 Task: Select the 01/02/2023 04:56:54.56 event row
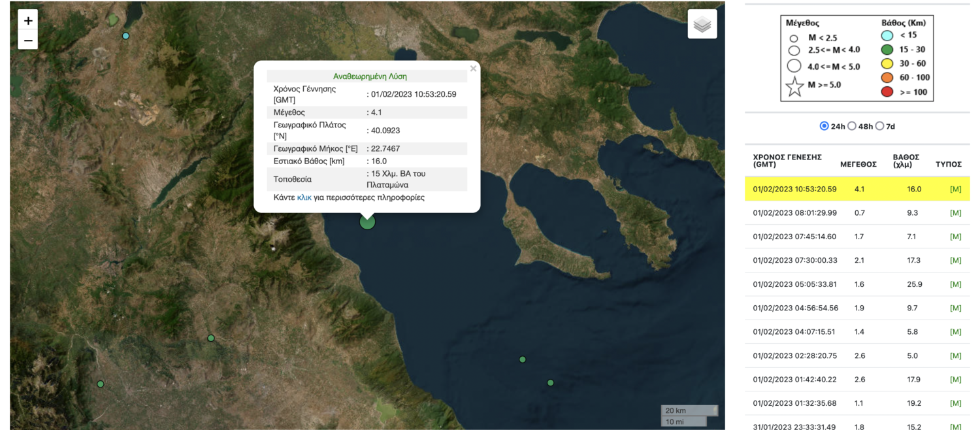click(857, 308)
